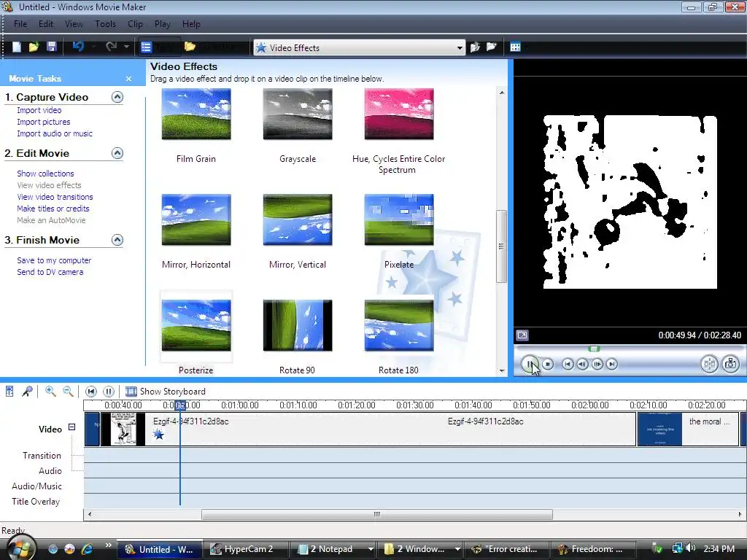Select the Grayscale effect thumbnail
Image resolution: width=747 pixels, height=560 pixels.
(x=298, y=114)
